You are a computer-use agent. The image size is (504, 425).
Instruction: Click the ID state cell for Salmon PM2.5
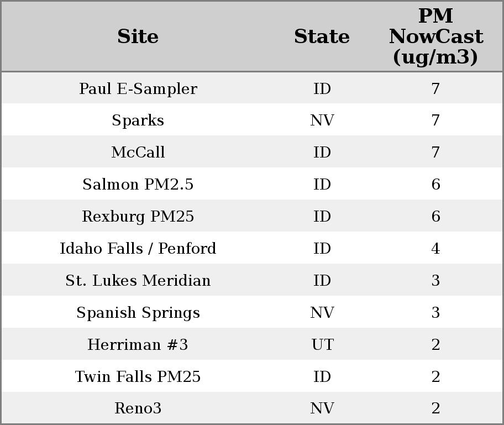(x=322, y=185)
